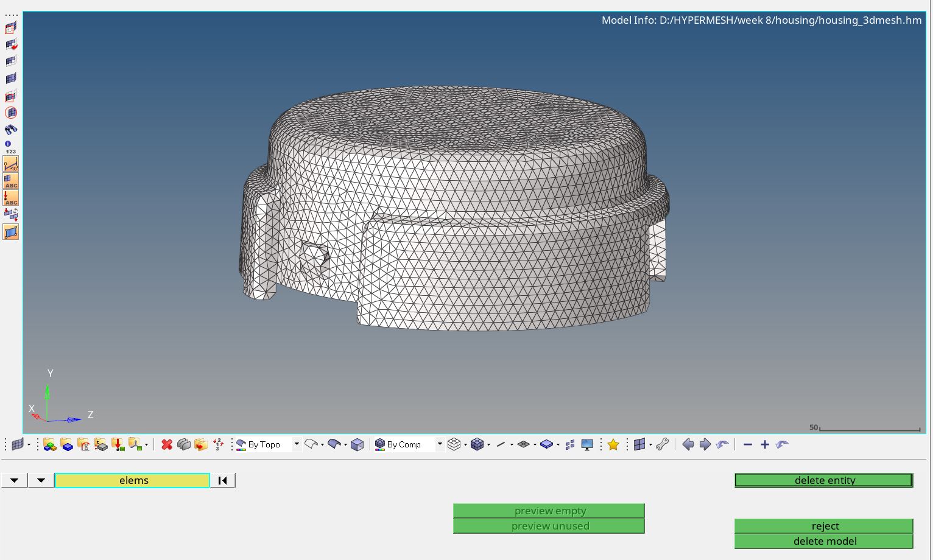Image resolution: width=933 pixels, height=560 pixels.
Task: Expand the leftmost panel dropdown arrow
Action: click(x=13, y=480)
